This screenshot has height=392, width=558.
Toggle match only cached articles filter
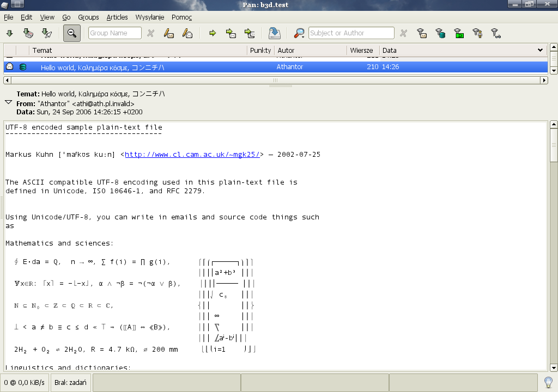coord(440,33)
